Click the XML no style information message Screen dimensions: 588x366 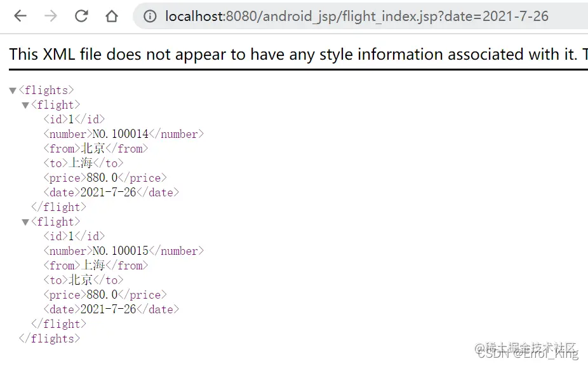(x=298, y=55)
